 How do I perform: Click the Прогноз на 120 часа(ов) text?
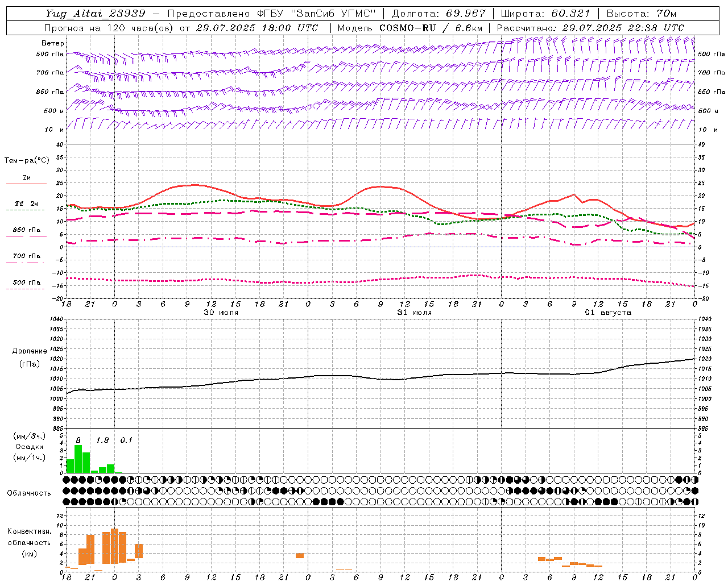(x=109, y=28)
